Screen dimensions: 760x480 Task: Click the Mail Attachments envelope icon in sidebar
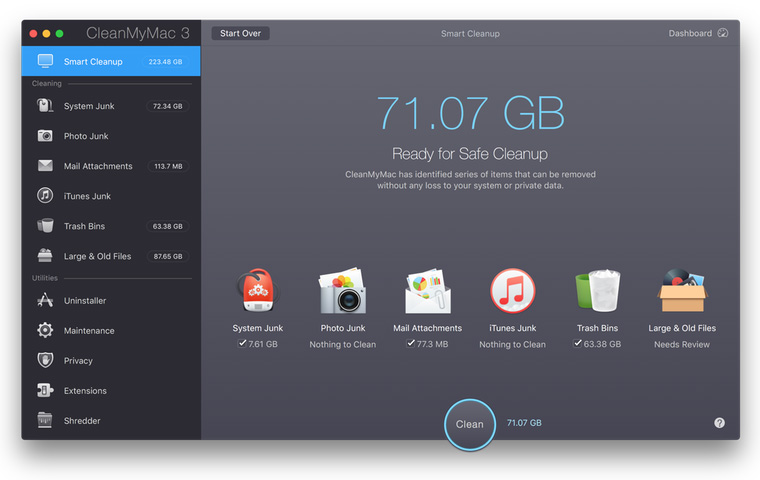tap(45, 166)
